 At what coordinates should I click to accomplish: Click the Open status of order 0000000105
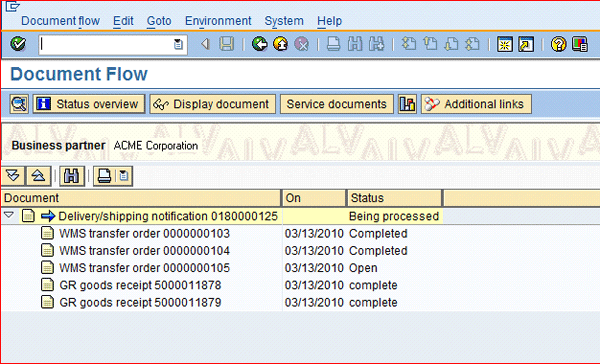click(363, 268)
